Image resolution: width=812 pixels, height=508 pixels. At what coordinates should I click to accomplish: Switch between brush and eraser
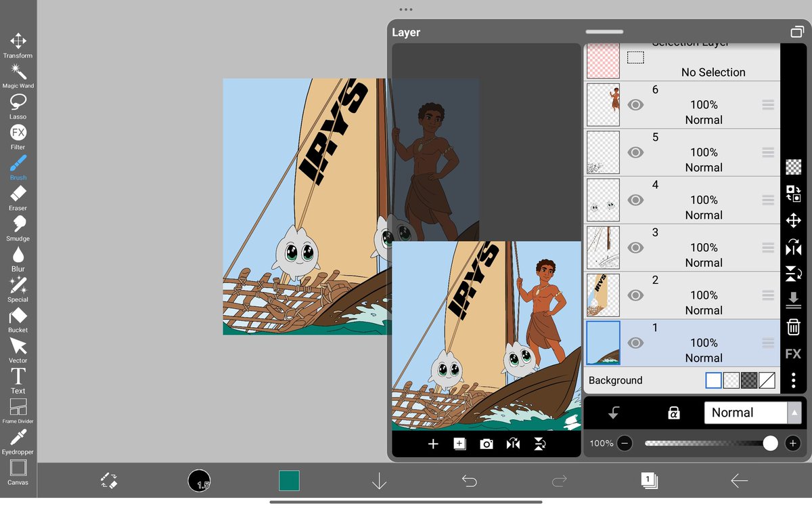(x=109, y=481)
